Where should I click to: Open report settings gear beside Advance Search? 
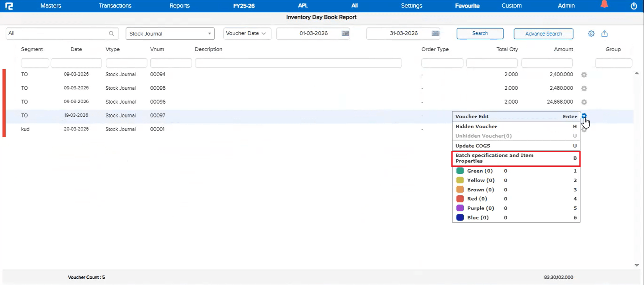pos(591,34)
